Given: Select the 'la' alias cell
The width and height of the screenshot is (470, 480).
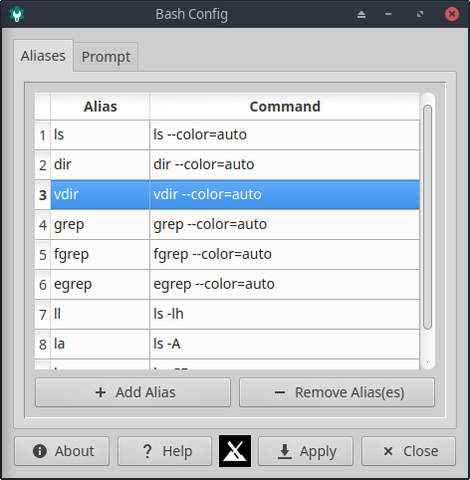Looking at the screenshot, I should [100, 344].
